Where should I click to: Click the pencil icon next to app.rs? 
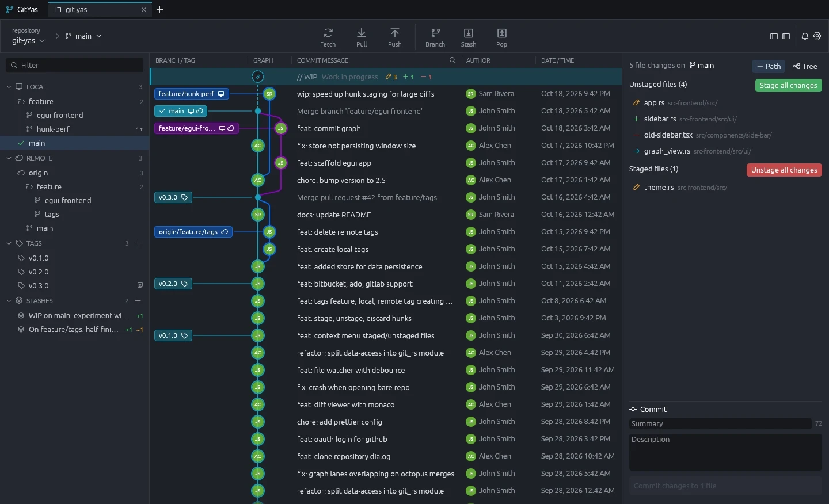636,103
